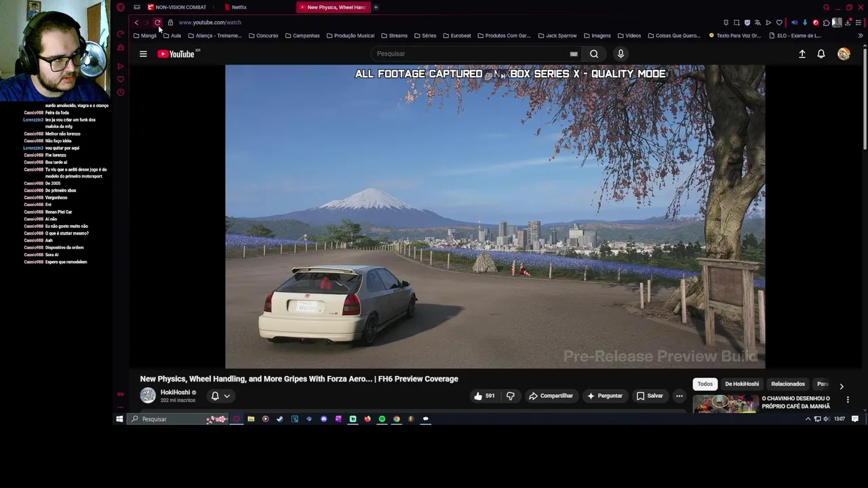Open the Streams bookmark folder
The height and width of the screenshot is (488, 868).
[395, 35]
